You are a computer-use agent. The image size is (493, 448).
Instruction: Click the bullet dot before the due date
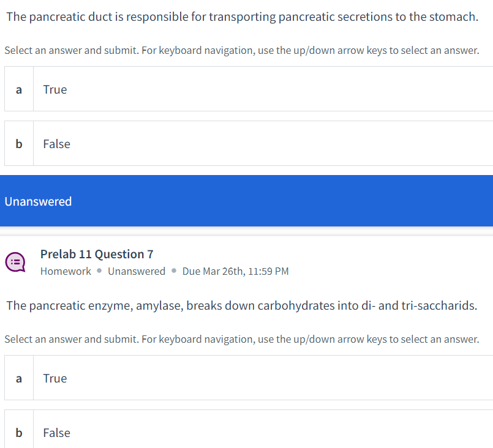coord(173,271)
